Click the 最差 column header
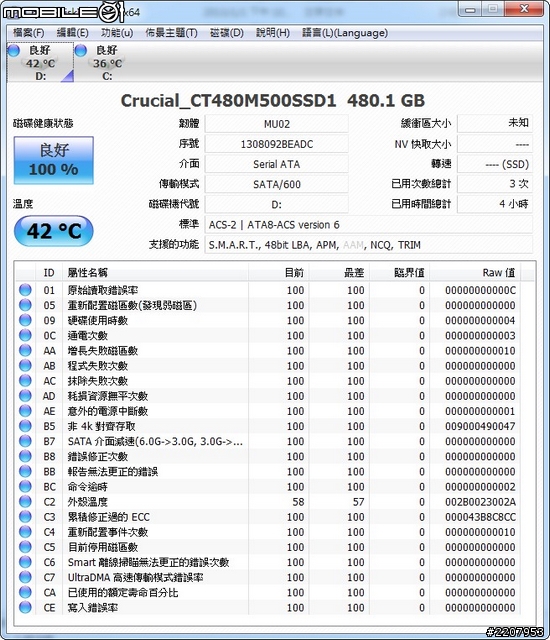The image size is (550, 640). (x=339, y=272)
